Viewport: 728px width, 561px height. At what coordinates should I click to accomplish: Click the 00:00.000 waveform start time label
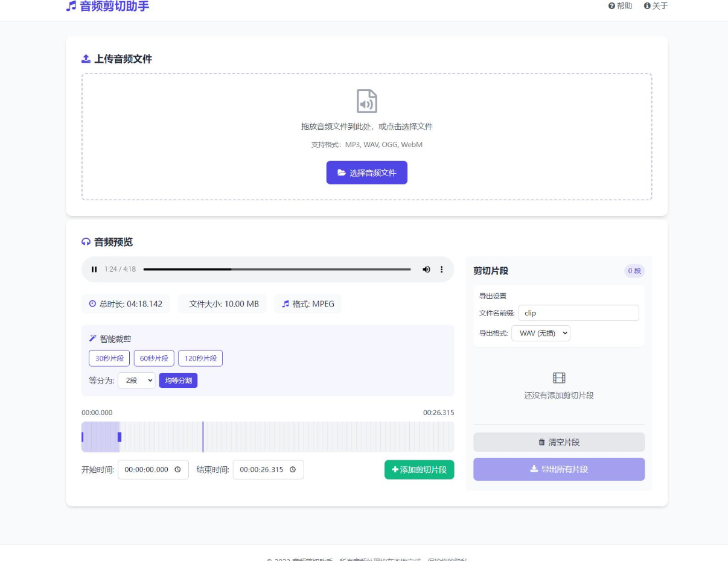(97, 413)
